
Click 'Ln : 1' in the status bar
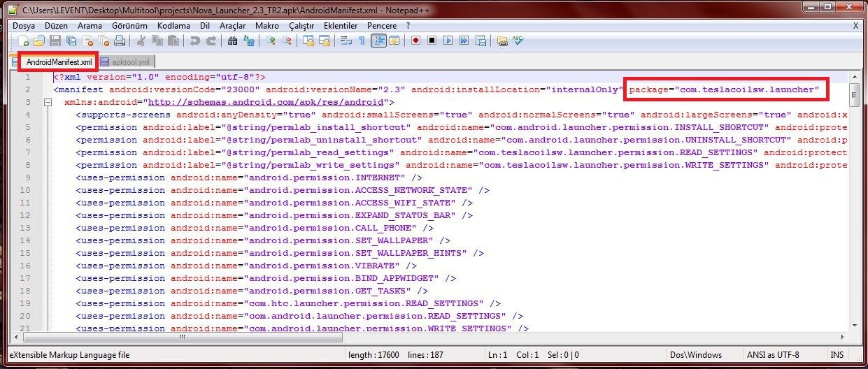pyautogui.click(x=499, y=355)
